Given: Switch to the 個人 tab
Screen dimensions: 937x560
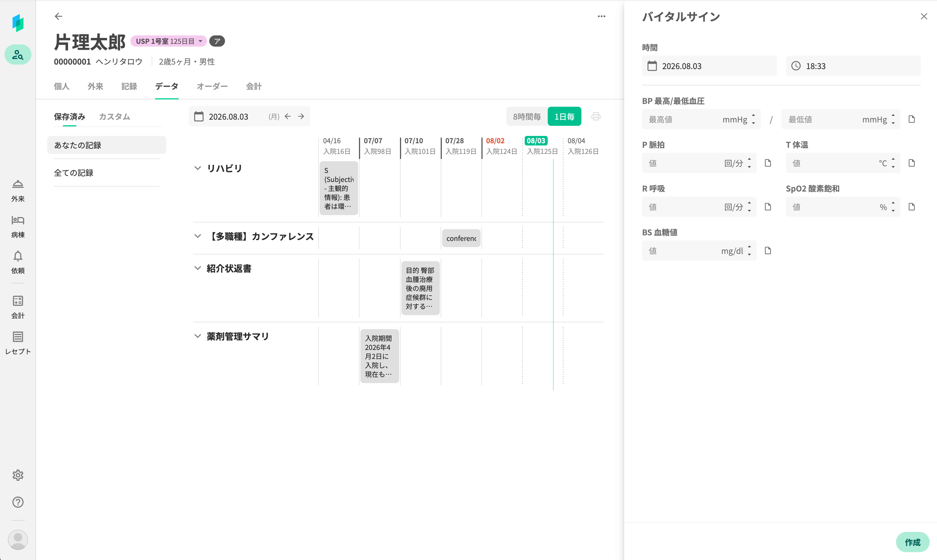Looking at the screenshot, I should 62,86.
